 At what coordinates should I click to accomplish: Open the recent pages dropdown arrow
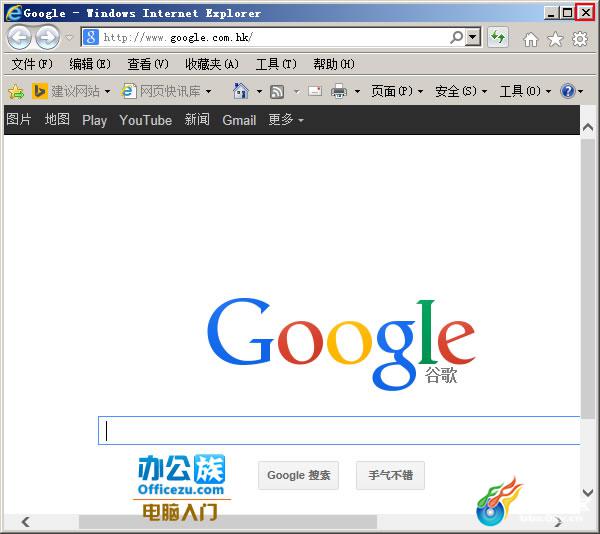(x=69, y=37)
